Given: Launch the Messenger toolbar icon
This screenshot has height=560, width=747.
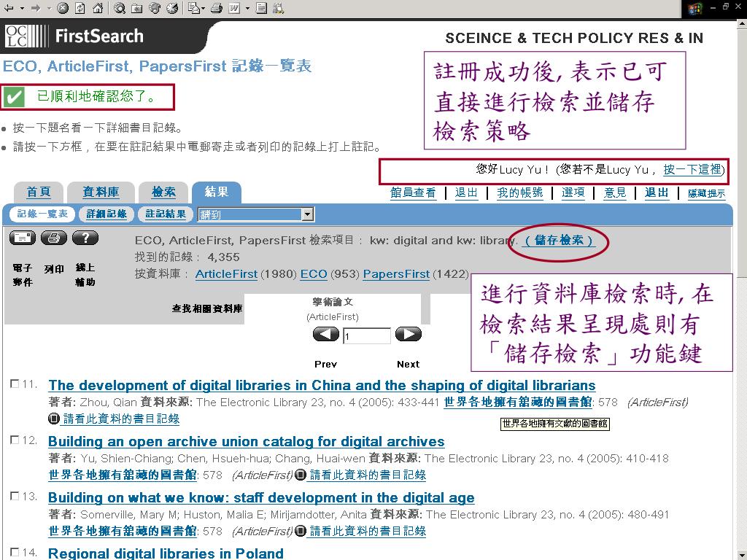Looking at the screenshot, I should pos(279,8).
